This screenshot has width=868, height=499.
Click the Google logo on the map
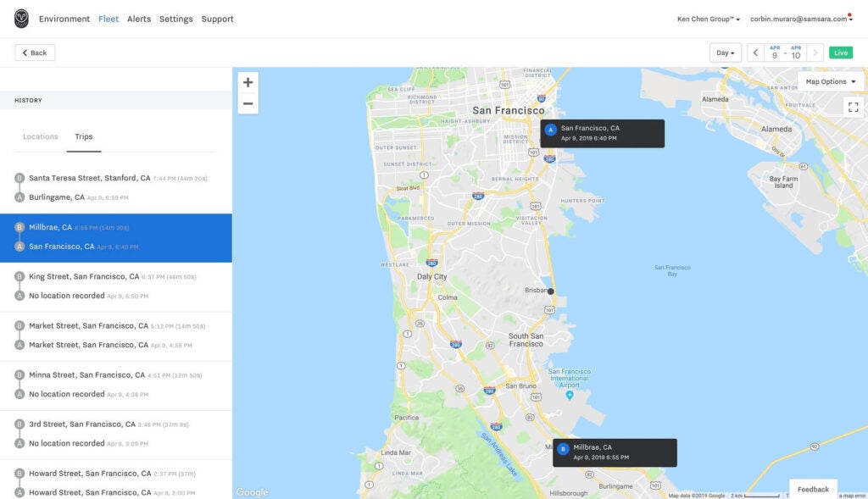point(252,492)
